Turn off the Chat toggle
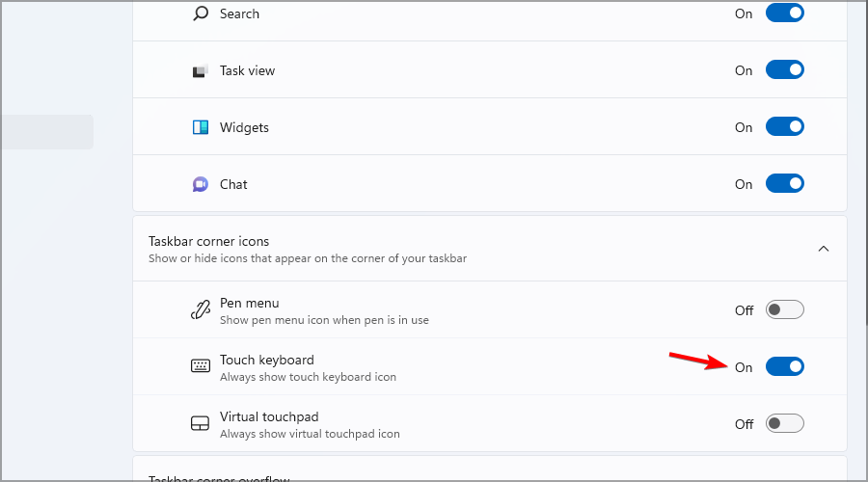Viewport: 868px width, 482px height. [784, 184]
